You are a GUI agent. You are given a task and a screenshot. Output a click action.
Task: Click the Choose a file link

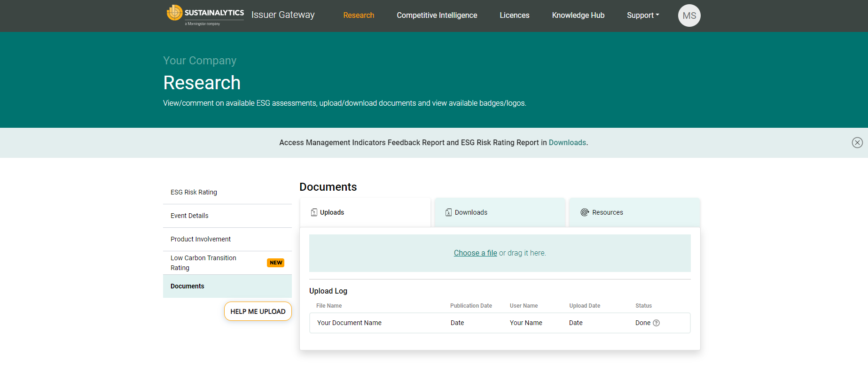click(475, 253)
